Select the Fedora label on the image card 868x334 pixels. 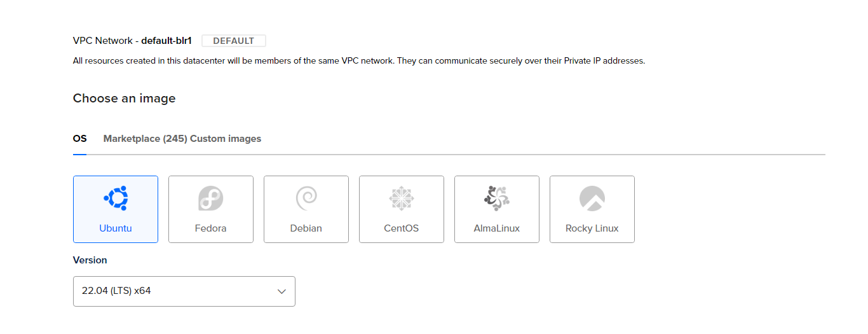click(x=211, y=228)
